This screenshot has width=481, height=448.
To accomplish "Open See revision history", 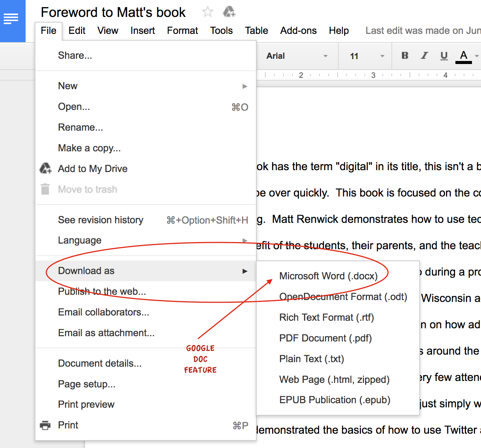I will pyautogui.click(x=146, y=220).
